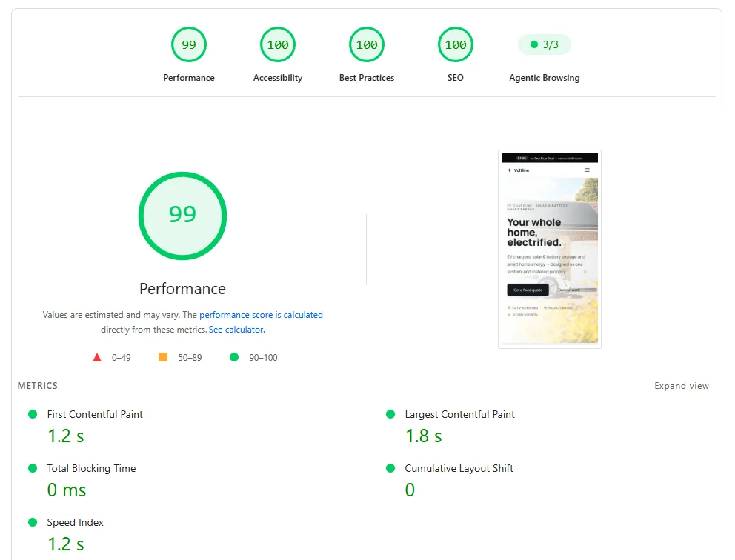The height and width of the screenshot is (560, 735).
Task: Click the large Performance heading text
Action: (x=182, y=289)
